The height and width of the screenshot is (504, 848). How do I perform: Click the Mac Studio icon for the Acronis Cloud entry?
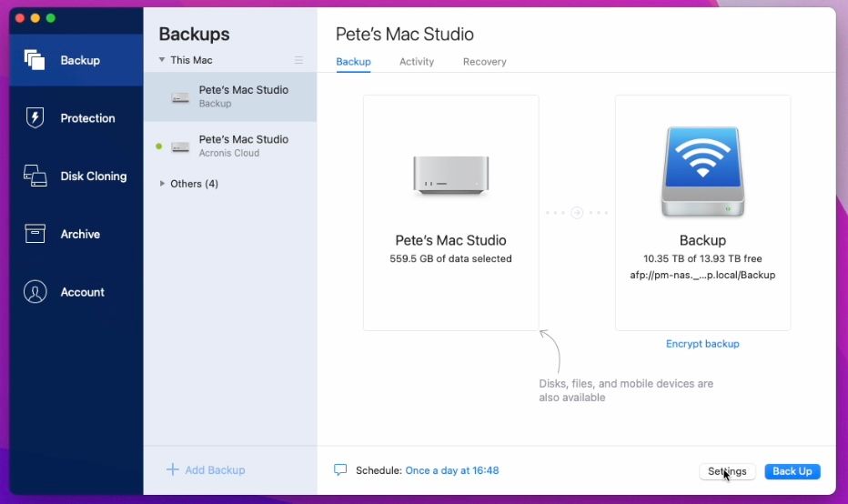pyautogui.click(x=180, y=146)
